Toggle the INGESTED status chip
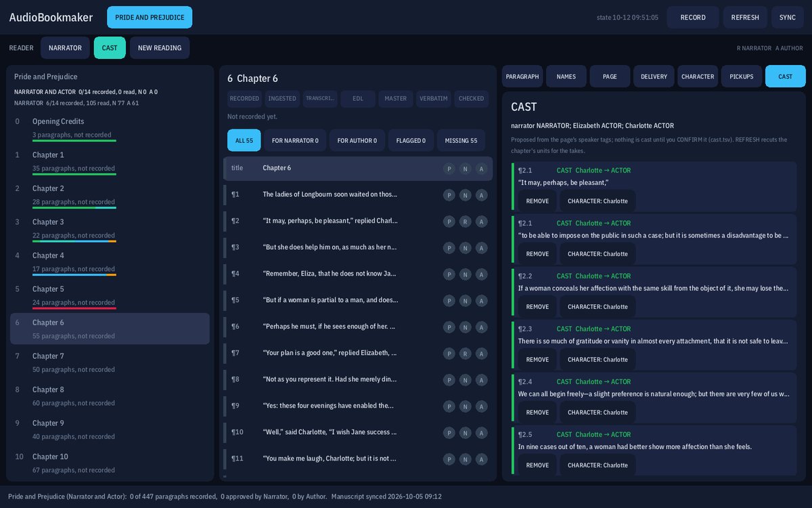The image size is (812, 508). [x=282, y=99]
